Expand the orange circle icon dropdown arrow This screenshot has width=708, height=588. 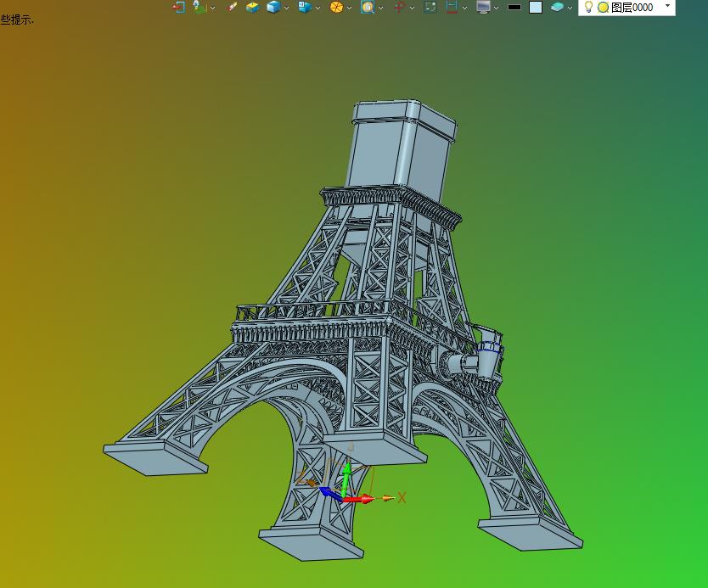coord(349,8)
